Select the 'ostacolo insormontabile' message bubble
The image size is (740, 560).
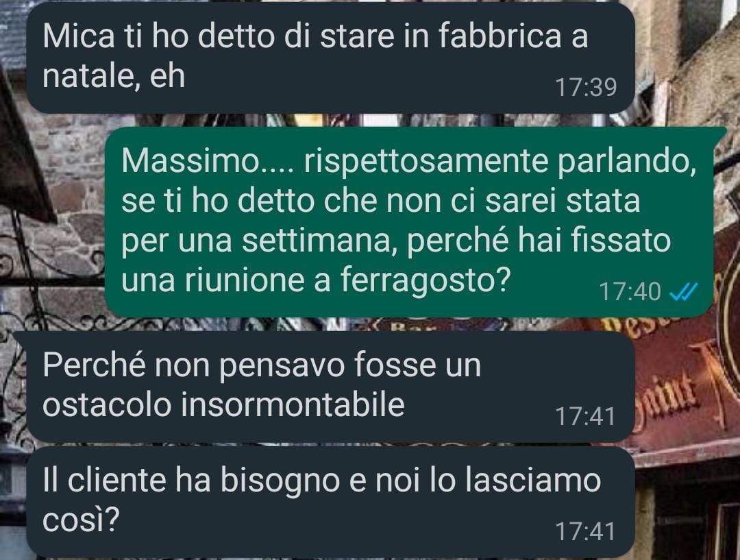coord(330,387)
